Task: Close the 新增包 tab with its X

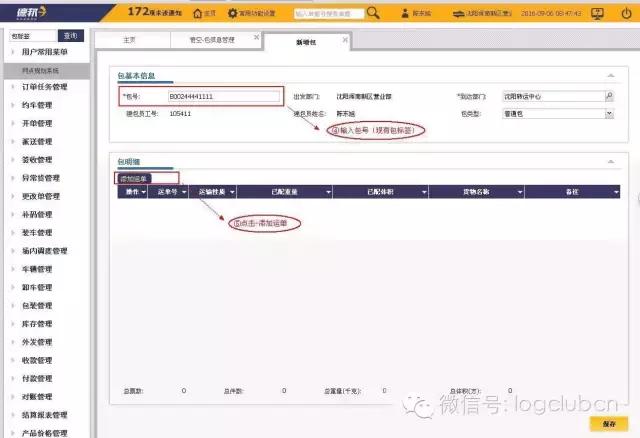Action: (345, 40)
